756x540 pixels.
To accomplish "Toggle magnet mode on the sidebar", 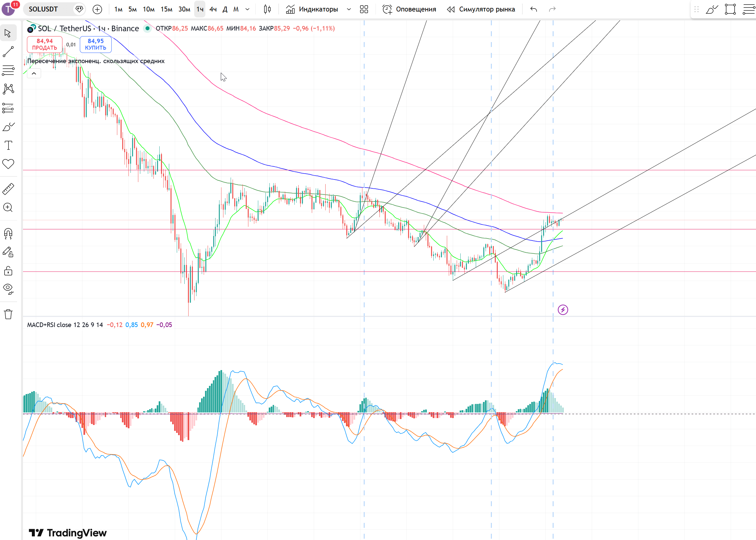I will coord(8,234).
